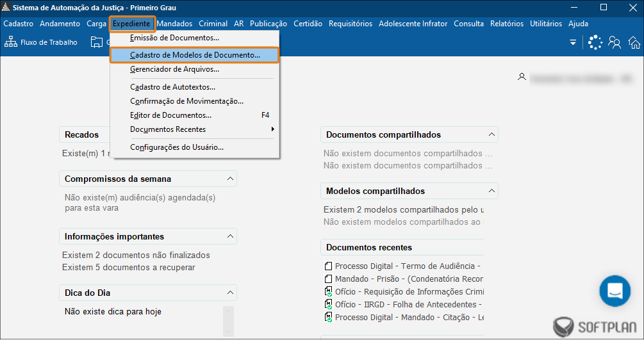Open the users icon in toolbar
The height and width of the screenshot is (340, 644).
615,42
